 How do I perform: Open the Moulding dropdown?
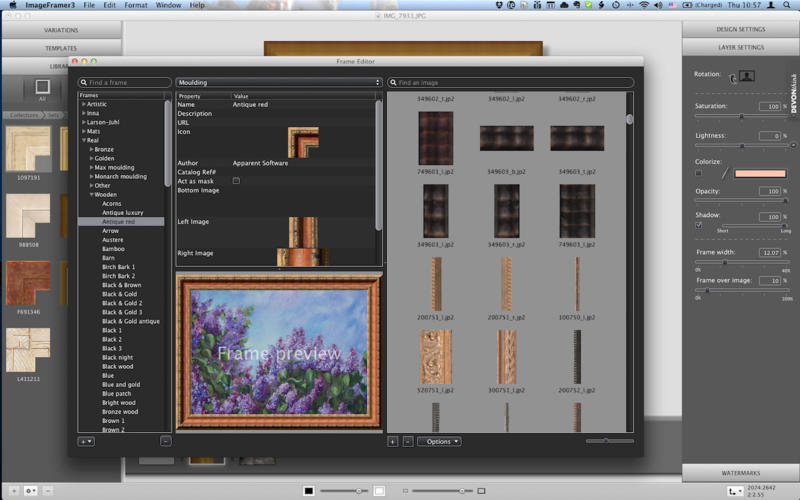click(x=279, y=82)
